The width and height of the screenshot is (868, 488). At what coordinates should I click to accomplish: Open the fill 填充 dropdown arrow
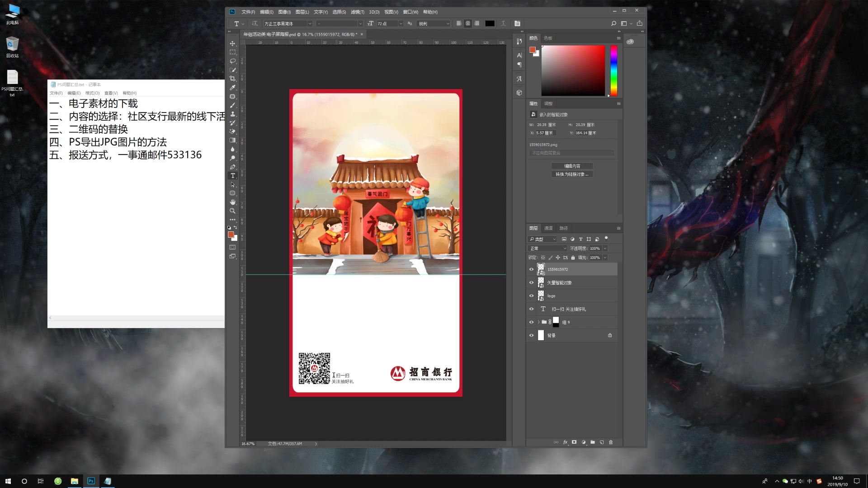605,258
